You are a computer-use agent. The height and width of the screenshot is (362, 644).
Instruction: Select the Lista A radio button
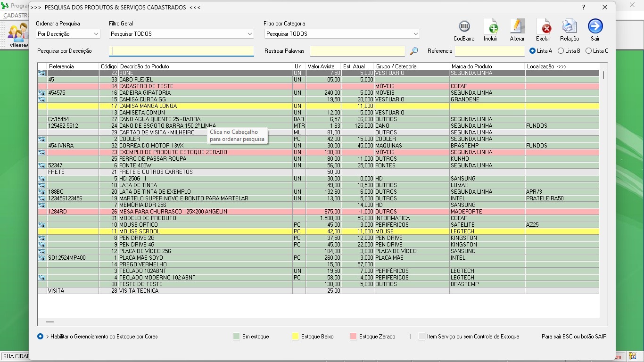[533, 51]
